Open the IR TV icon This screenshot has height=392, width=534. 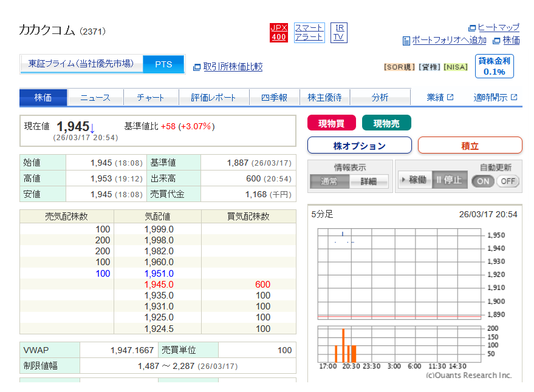[x=339, y=32]
